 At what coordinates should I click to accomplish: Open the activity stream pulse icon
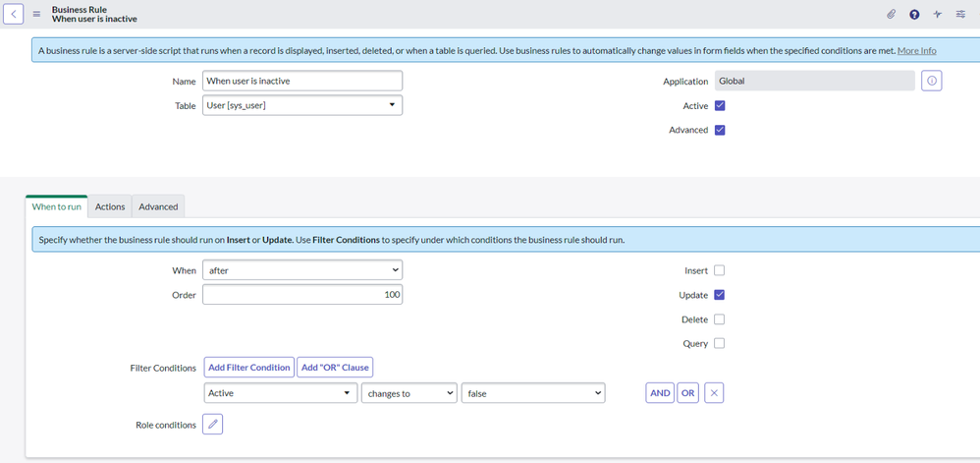tap(937, 15)
